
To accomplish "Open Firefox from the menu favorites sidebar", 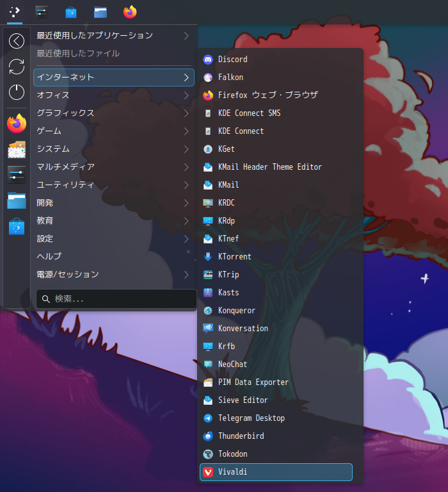I will coord(17,124).
